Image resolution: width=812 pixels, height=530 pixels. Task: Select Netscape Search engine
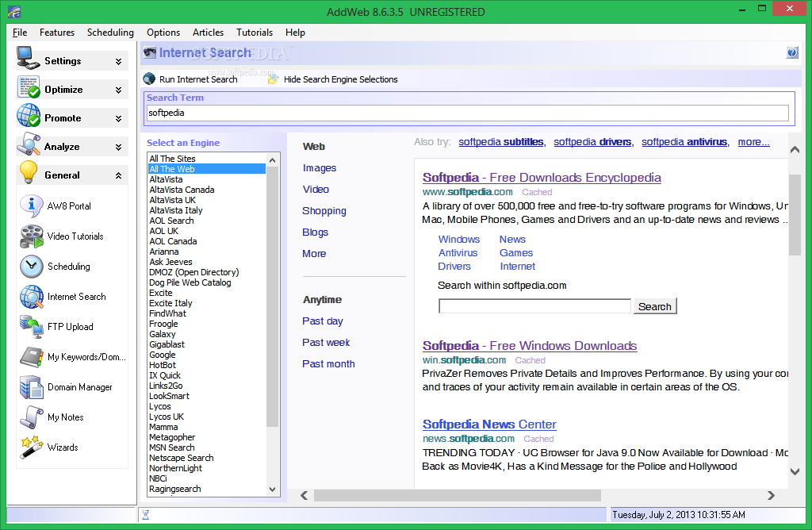pyautogui.click(x=182, y=458)
